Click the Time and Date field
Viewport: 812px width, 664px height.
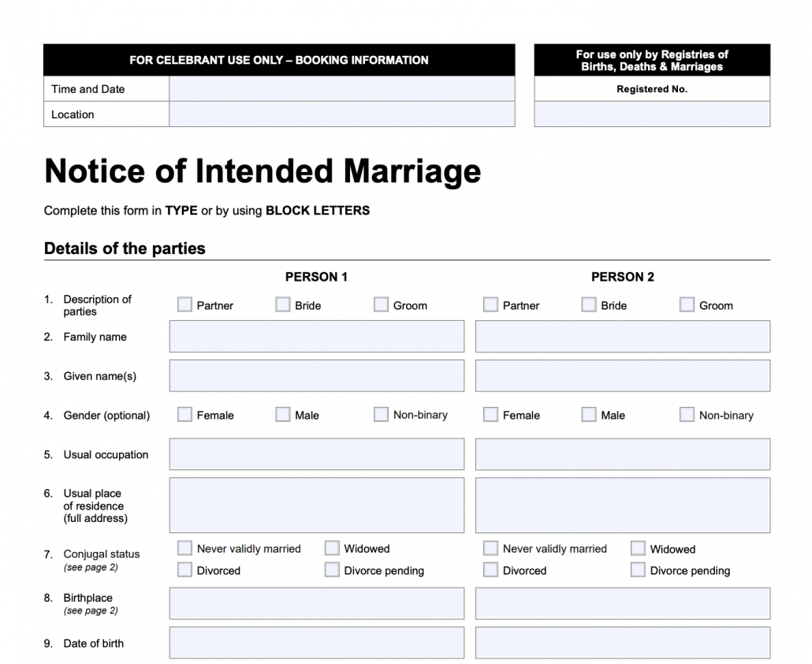pyautogui.click(x=341, y=89)
